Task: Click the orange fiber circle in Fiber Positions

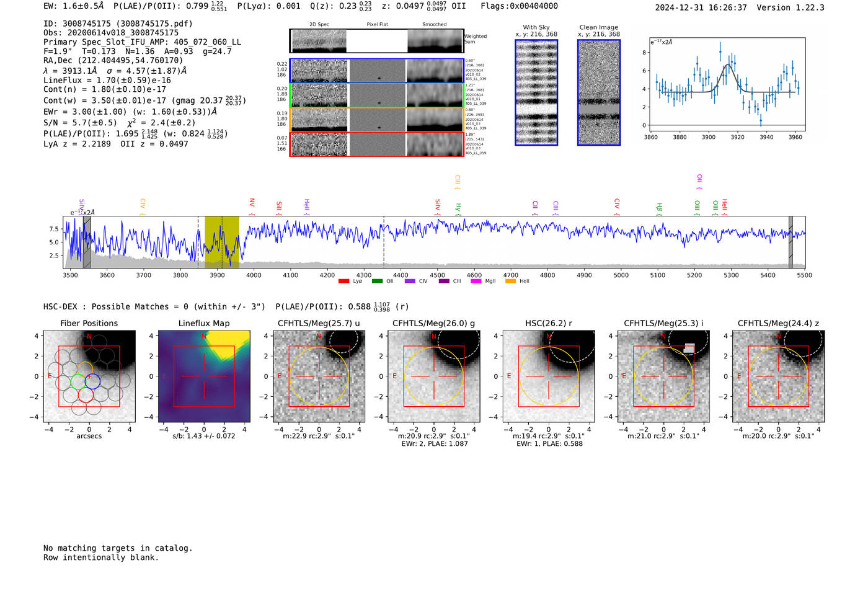Action: (85, 369)
